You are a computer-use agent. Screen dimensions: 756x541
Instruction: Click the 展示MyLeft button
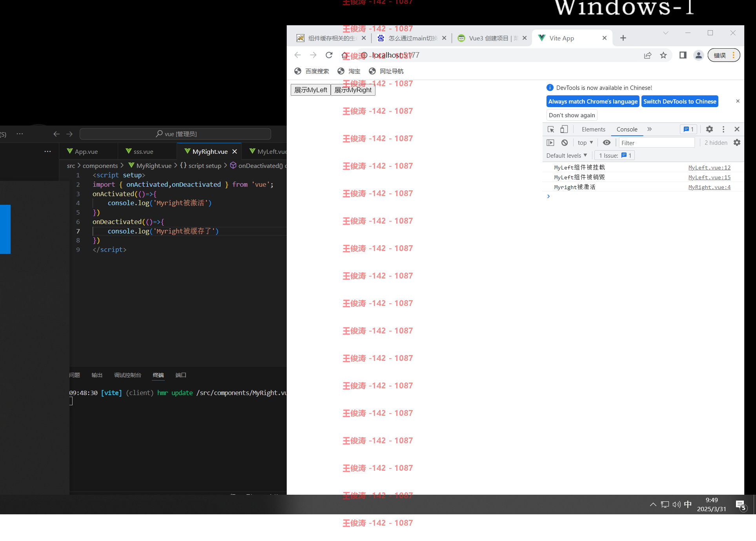tap(311, 90)
